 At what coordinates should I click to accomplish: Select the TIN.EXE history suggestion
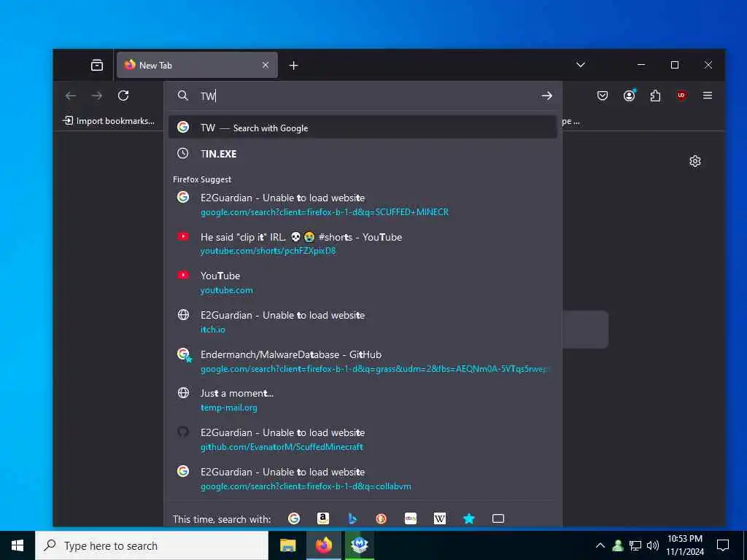(363, 153)
